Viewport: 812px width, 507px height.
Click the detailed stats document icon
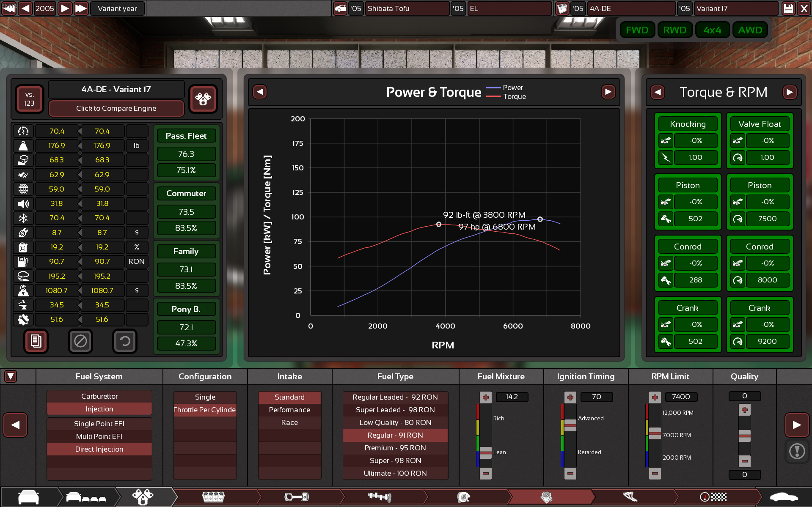tap(36, 341)
